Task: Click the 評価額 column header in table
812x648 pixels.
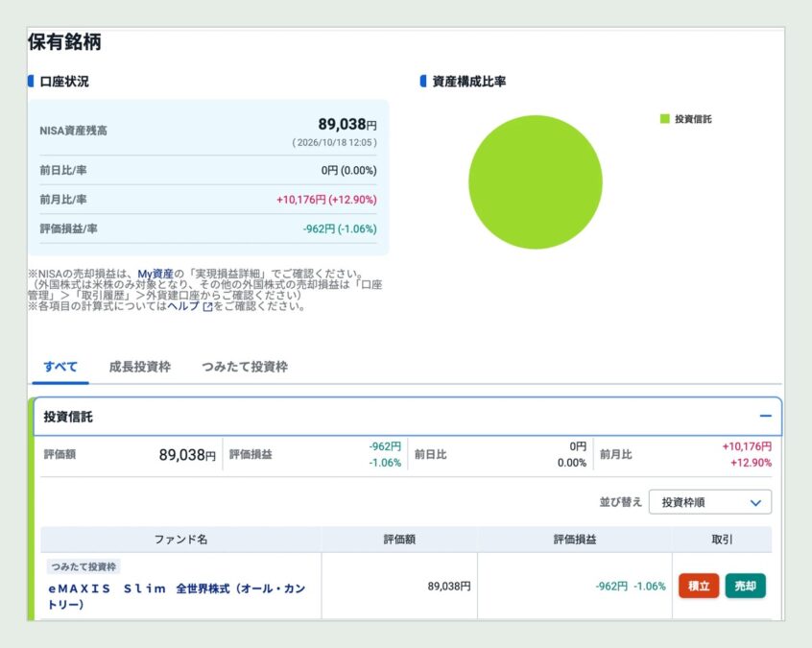Action: (x=399, y=540)
